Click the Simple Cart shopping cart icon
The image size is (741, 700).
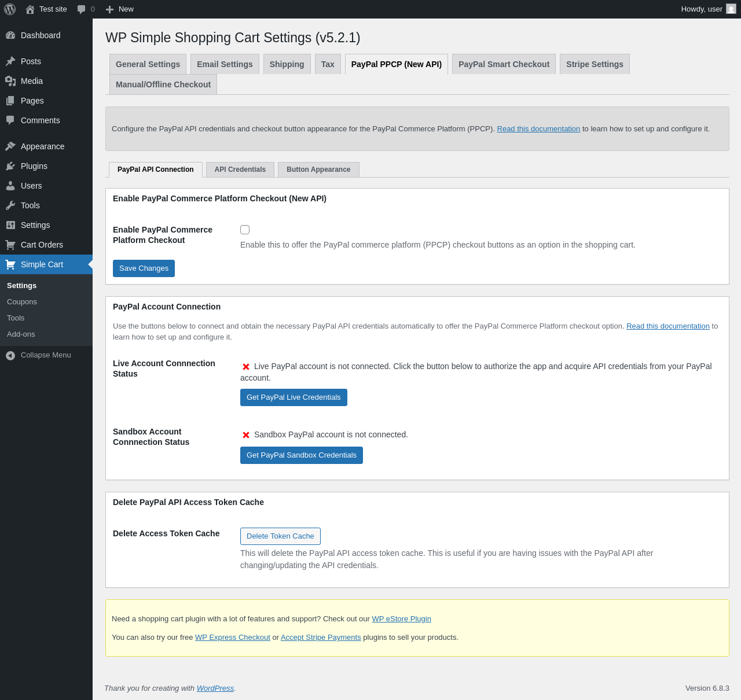pos(10,264)
